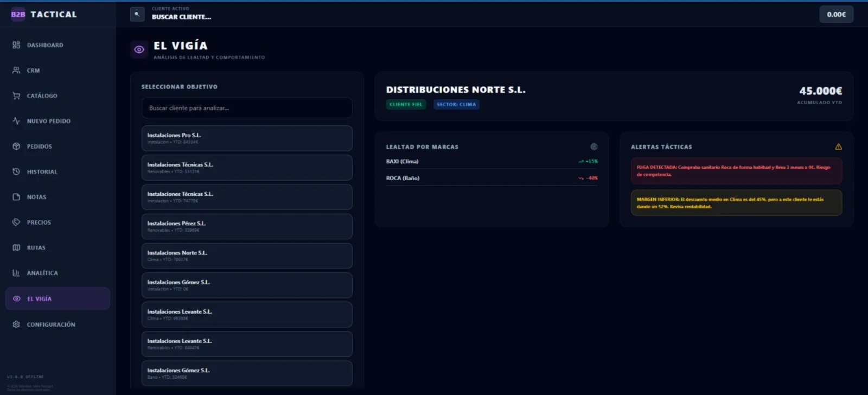Click the 0.00€ cart total button
Image resolution: width=868 pixels, height=395 pixels.
[836, 15]
